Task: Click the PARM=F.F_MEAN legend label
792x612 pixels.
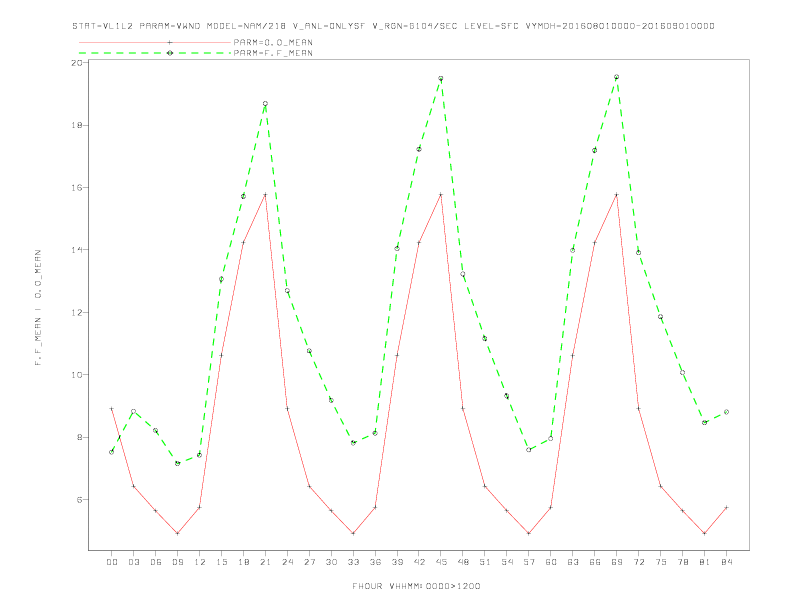Action: coord(273,53)
